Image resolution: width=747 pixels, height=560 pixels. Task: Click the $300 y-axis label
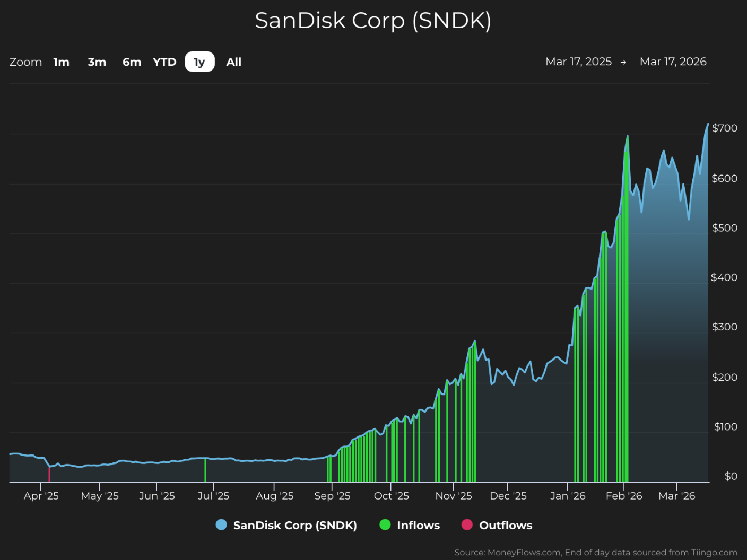pyautogui.click(x=725, y=327)
